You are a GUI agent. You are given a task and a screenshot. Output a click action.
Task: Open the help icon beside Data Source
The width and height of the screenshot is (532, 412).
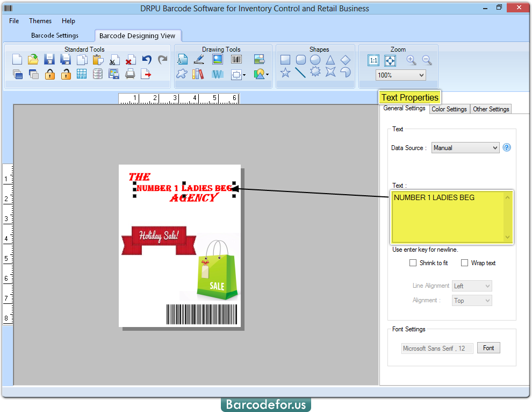[506, 147]
